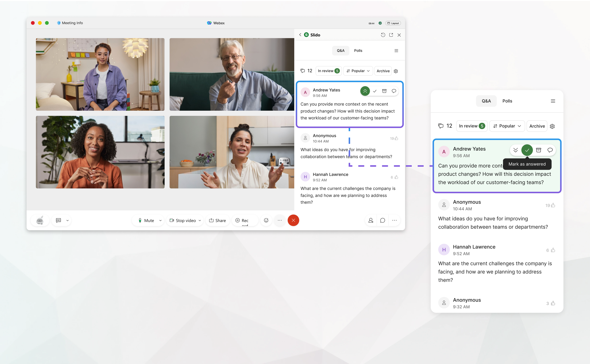The width and height of the screenshot is (590, 364).
Task: Expand Popular sort dropdown in enlarged panel
Action: [507, 126]
